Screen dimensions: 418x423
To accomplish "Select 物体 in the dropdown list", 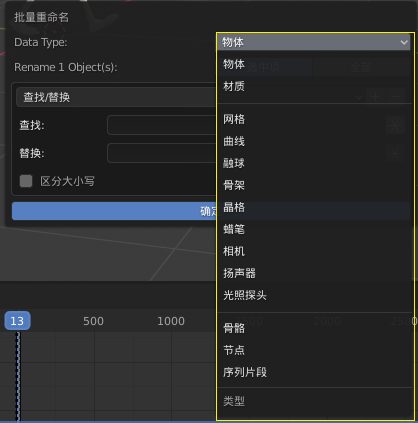I will (x=315, y=64).
